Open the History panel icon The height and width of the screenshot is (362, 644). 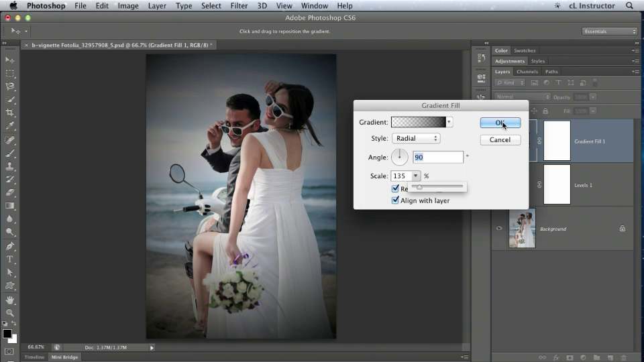tap(482, 58)
